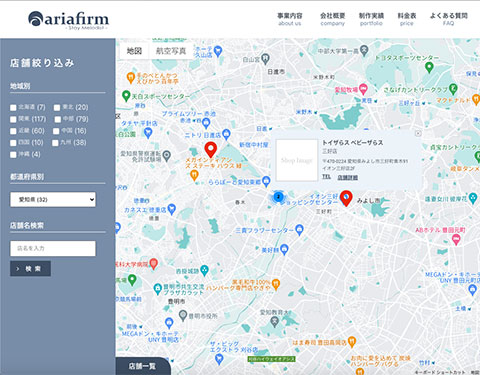The image size is (480, 375).
Task: Click the 白山宮 gray pin
Action: [x=265, y=59]
